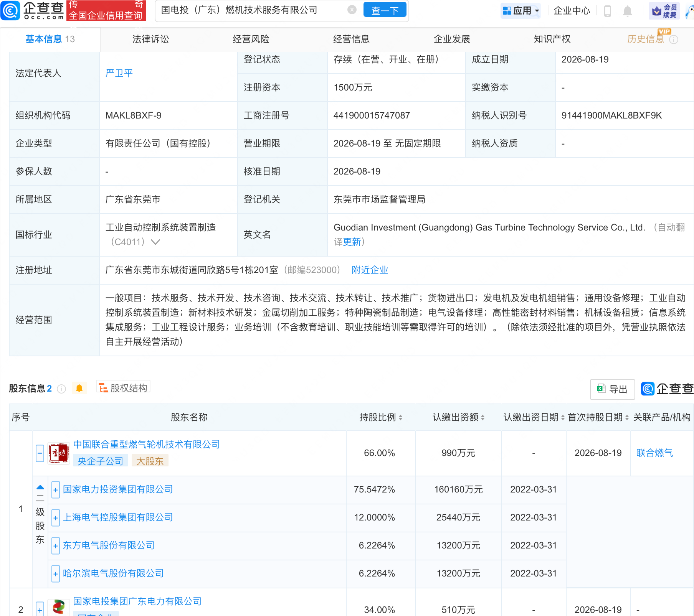Expand 国家电力投资集团有限公司 sub-shareholders
This screenshot has height=616, width=694.
pos(56,490)
